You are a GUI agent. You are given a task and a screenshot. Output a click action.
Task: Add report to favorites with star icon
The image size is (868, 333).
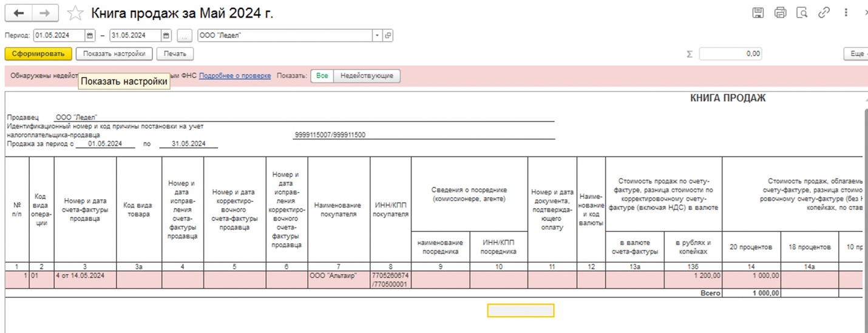click(75, 13)
